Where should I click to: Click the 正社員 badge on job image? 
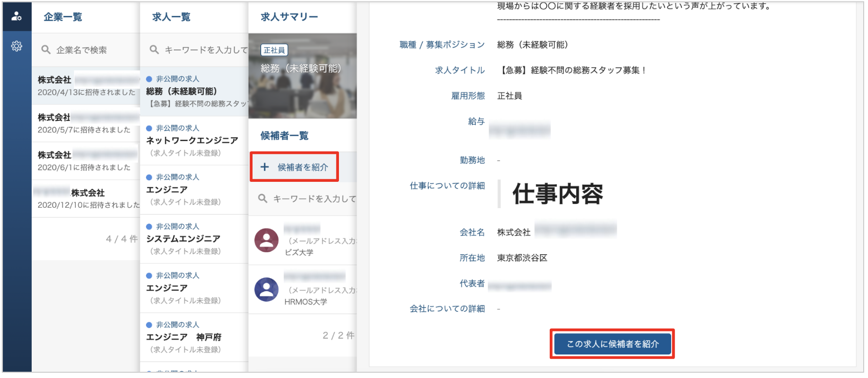pos(274,50)
